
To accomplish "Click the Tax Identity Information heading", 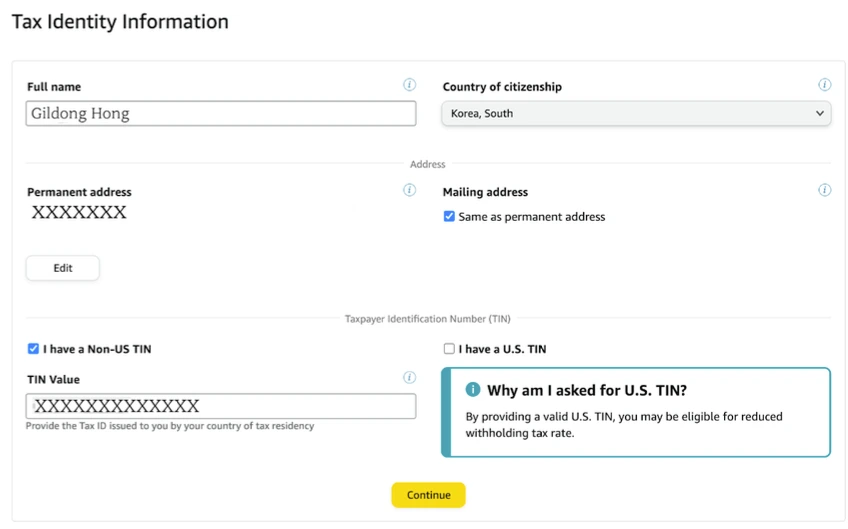I will 120,21.
